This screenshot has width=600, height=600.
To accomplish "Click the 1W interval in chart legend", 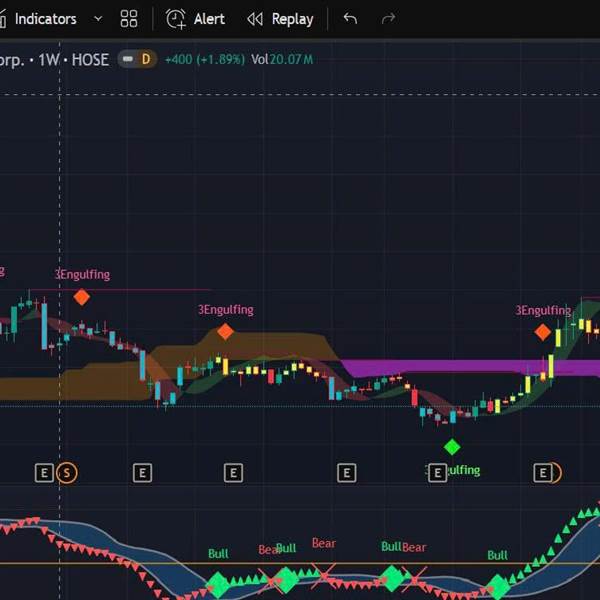I will (49, 60).
